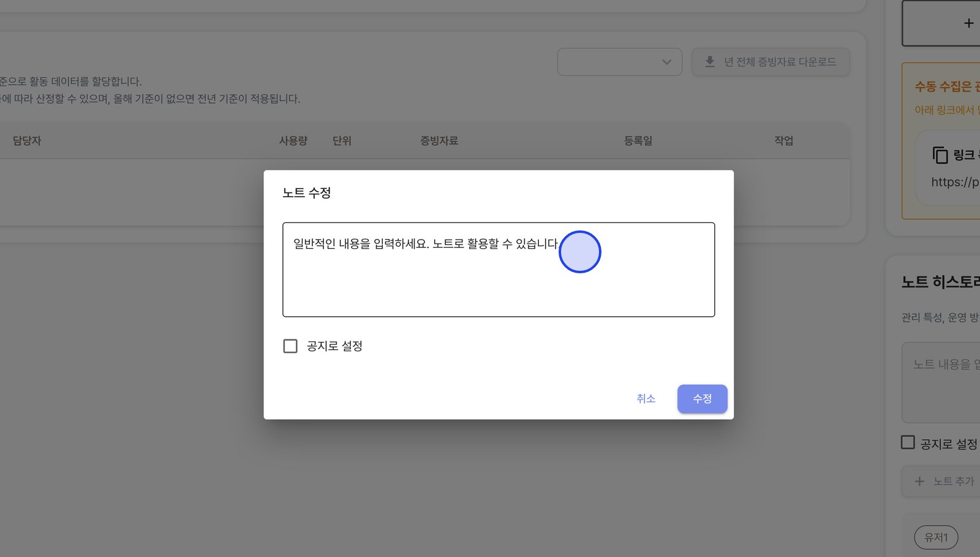
Task: Open the https:// link in the orange box
Action: [x=955, y=182]
